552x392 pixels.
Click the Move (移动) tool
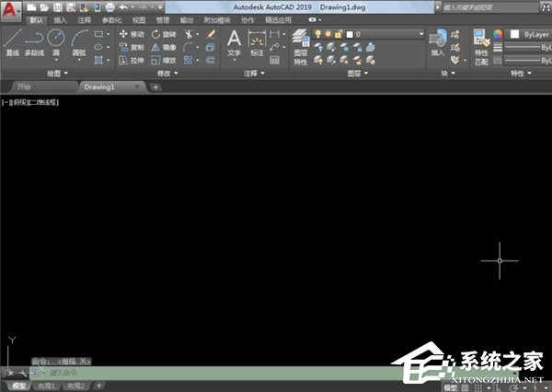pos(132,34)
